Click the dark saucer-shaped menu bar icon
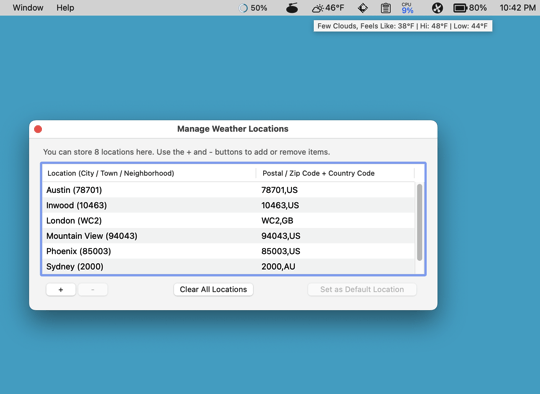The image size is (540, 394). click(x=292, y=8)
